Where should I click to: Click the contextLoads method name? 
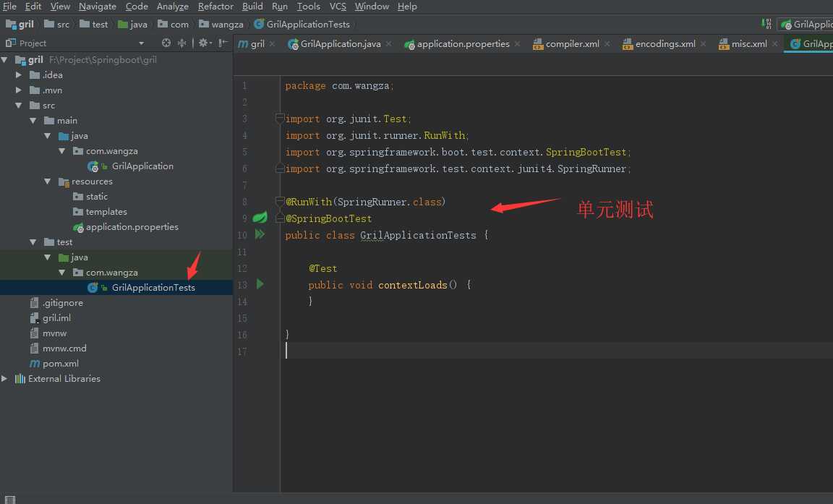(x=412, y=285)
